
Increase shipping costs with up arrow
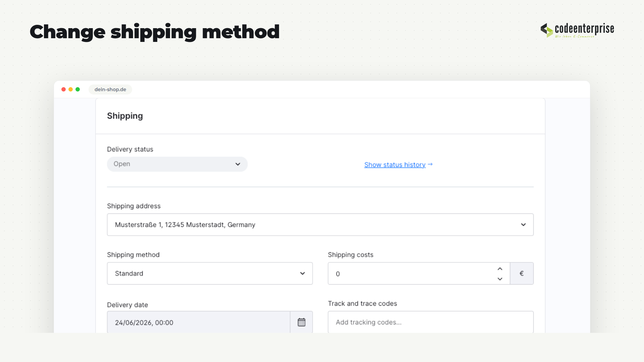(x=500, y=269)
